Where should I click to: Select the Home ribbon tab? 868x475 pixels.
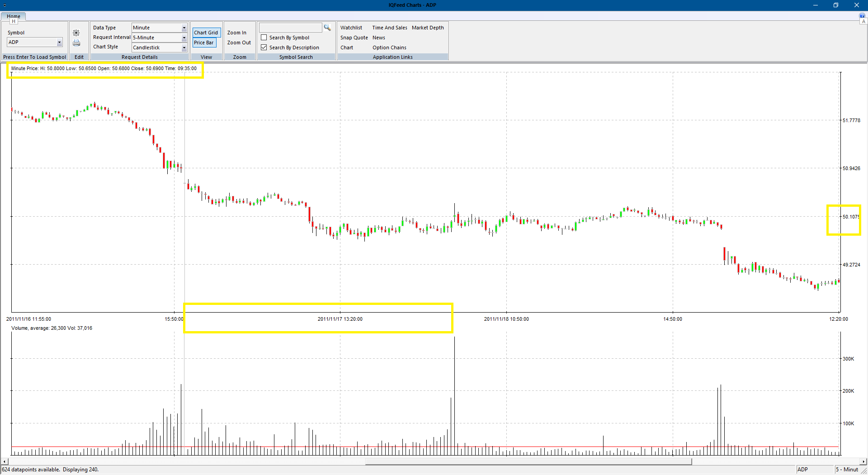(14, 16)
